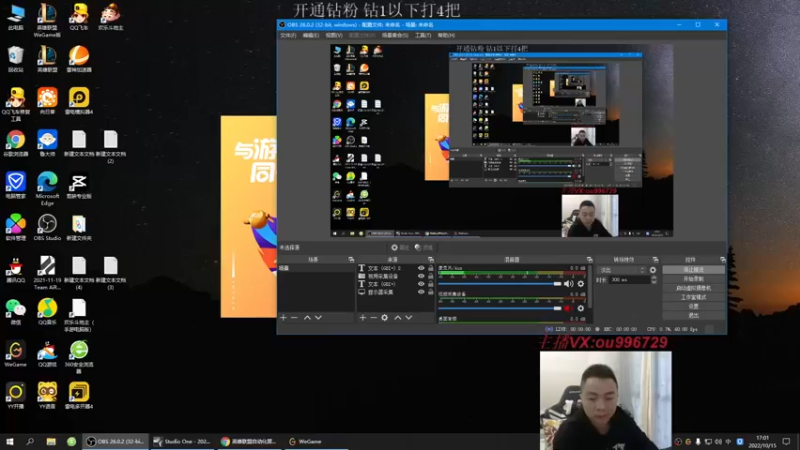
Task: Open 文件(F) menu in OBS
Action: (x=288, y=35)
